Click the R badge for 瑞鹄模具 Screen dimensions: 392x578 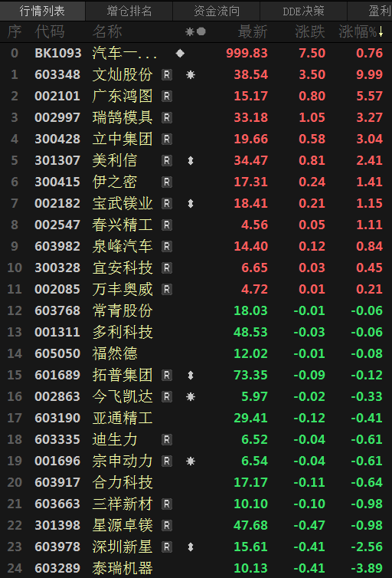pyautogui.click(x=167, y=117)
